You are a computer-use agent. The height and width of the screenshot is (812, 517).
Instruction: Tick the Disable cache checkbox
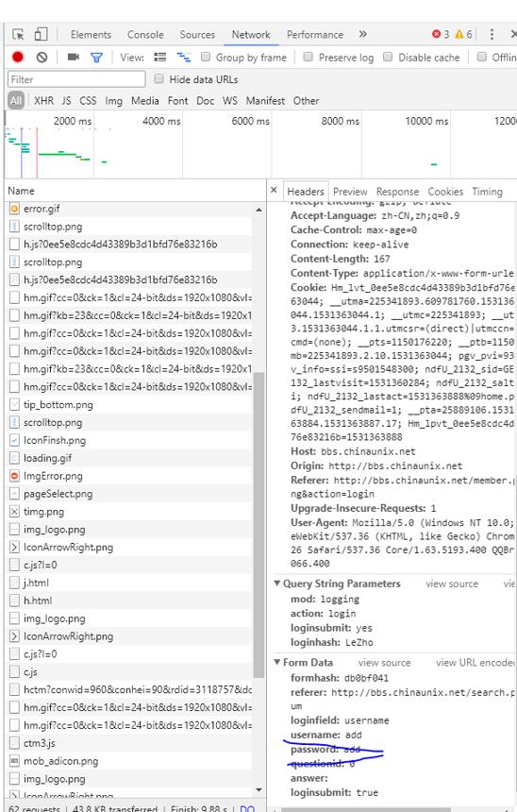click(x=388, y=57)
